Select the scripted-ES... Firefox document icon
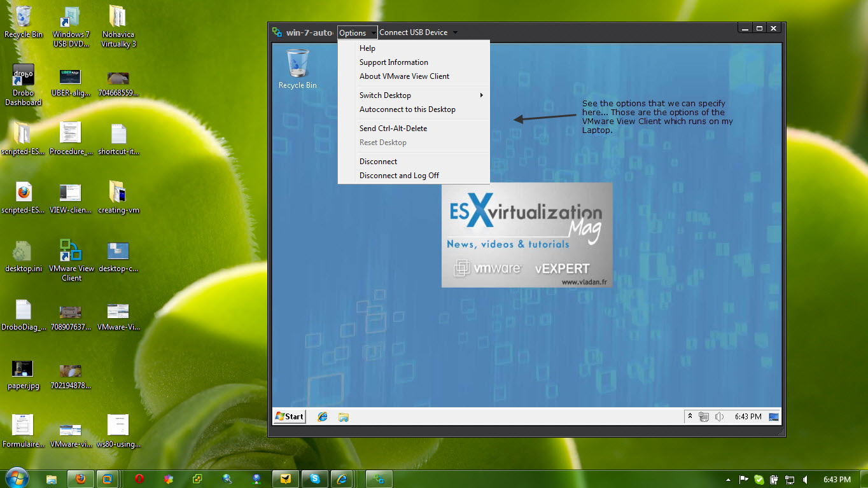Screen dimensions: 868x488 point(24,198)
